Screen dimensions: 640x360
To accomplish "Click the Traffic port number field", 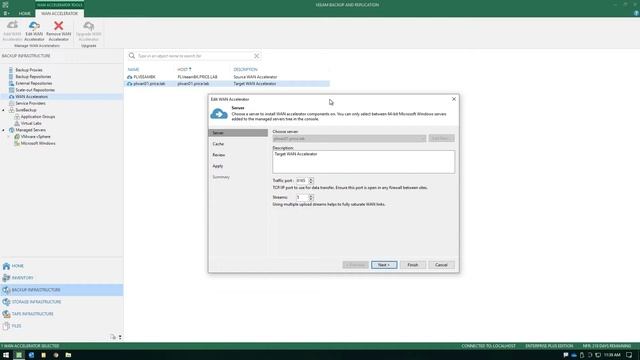I will pyautogui.click(x=302, y=180).
